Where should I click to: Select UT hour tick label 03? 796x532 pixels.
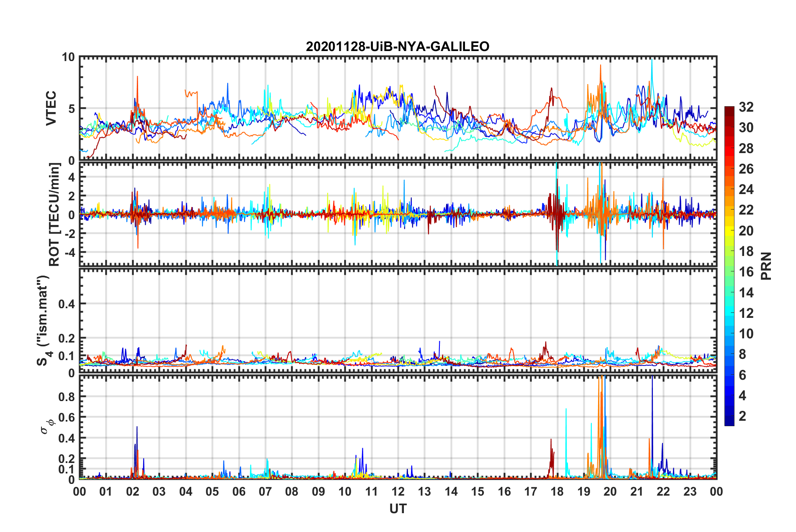pyautogui.click(x=159, y=491)
